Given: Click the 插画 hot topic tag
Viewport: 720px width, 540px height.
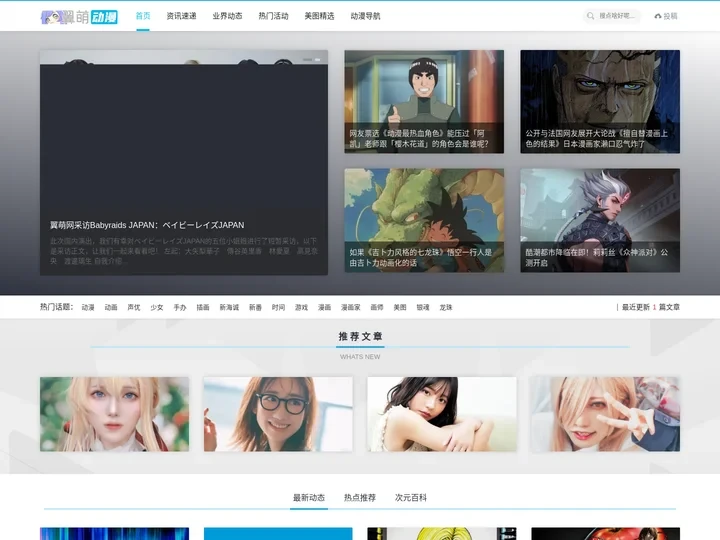Looking at the screenshot, I should (203, 307).
